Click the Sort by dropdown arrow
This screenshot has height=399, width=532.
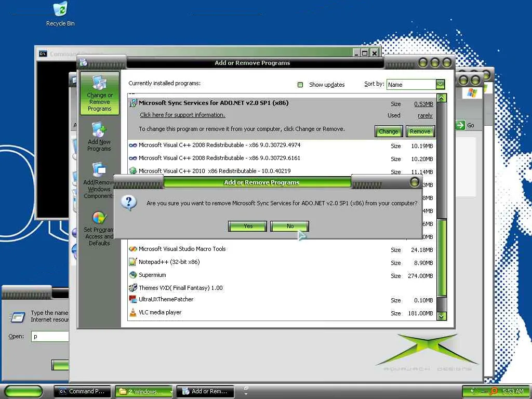tap(440, 85)
